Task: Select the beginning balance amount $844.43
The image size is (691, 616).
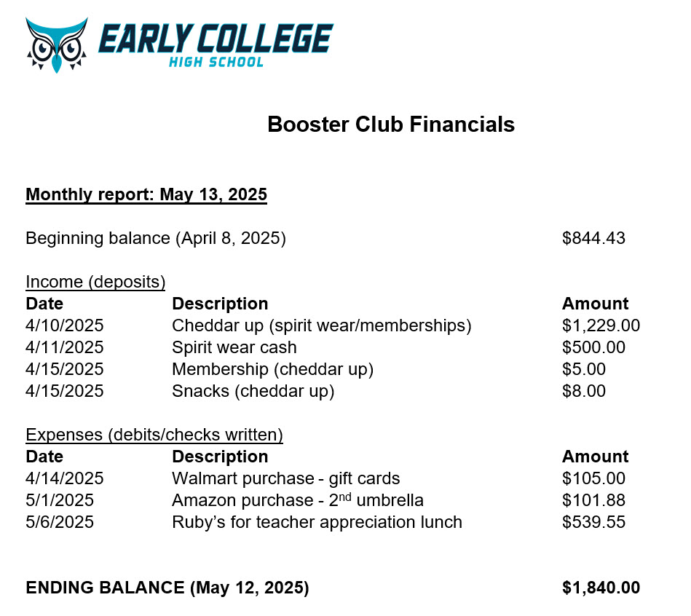Action: pyautogui.click(x=593, y=238)
